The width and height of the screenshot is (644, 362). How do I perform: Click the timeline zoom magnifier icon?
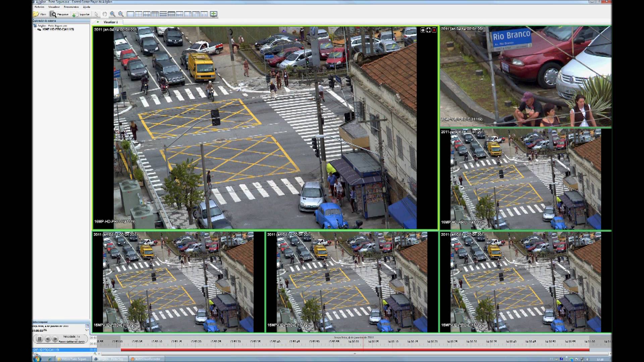pyautogui.click(x=95, y=354)
